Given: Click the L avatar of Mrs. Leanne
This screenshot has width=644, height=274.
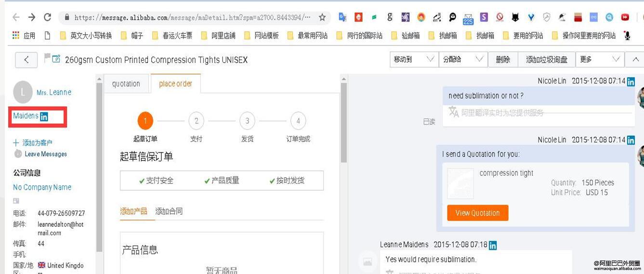Looking at the screenshot, I should 23,92.
